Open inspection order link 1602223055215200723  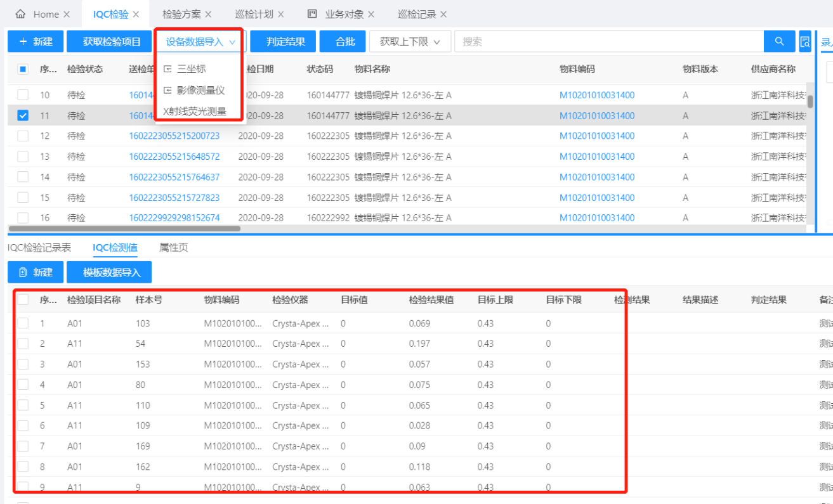click(x=174, y=136)
